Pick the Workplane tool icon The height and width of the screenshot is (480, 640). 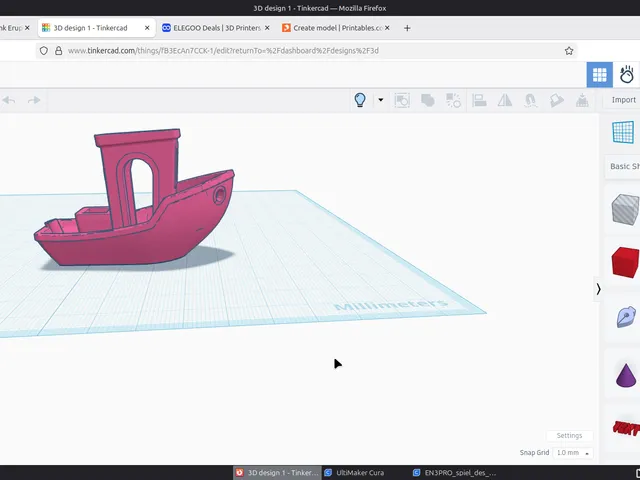point(623,132)
